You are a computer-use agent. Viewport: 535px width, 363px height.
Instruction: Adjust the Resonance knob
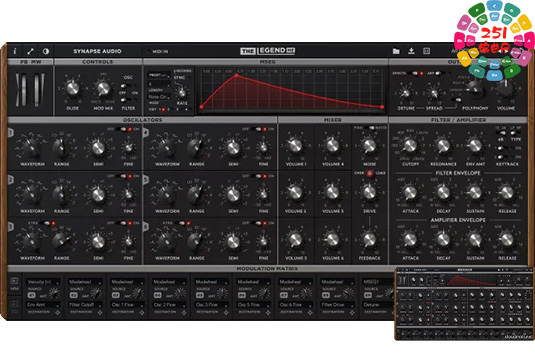[443, 146]
